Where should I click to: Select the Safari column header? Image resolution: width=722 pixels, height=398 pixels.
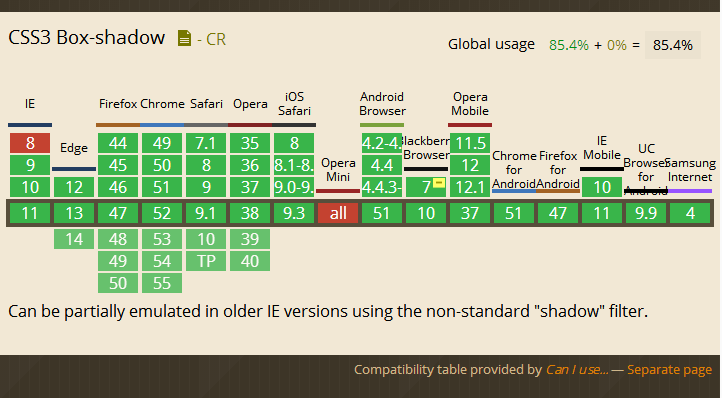coord(206,104)
